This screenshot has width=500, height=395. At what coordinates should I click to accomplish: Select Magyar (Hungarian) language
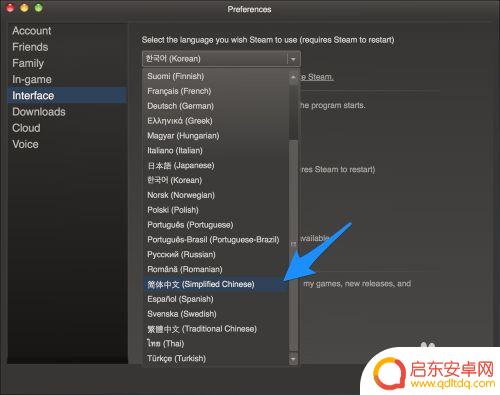[x=216, y=136]
